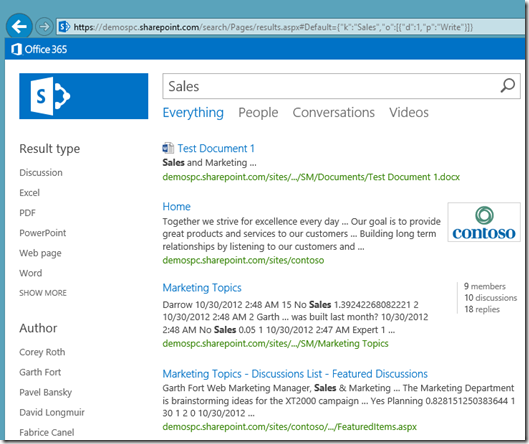The image size is (529, 444).
Task: Open Marketing Topics - Discussions List - Featured Discussions
Action: pos(295,374)
